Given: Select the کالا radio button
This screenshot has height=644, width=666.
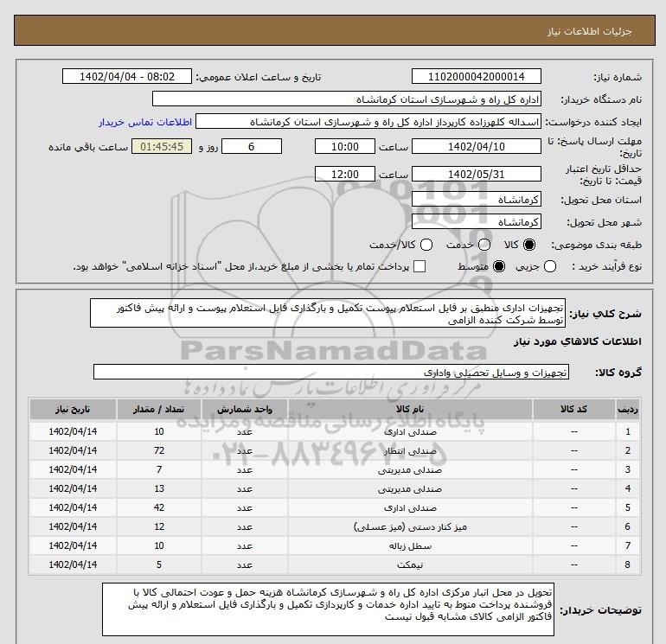Looking at the screenshot, I should [x=529, y=245].
